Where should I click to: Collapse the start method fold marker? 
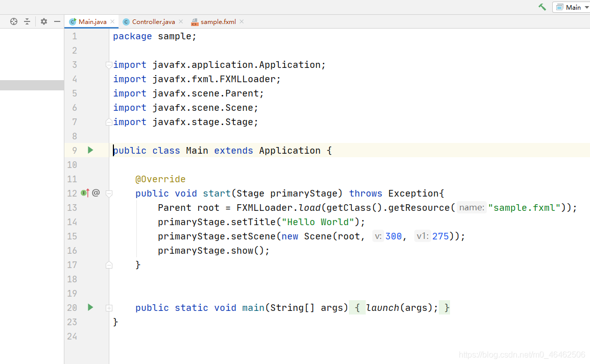[109, 193]
